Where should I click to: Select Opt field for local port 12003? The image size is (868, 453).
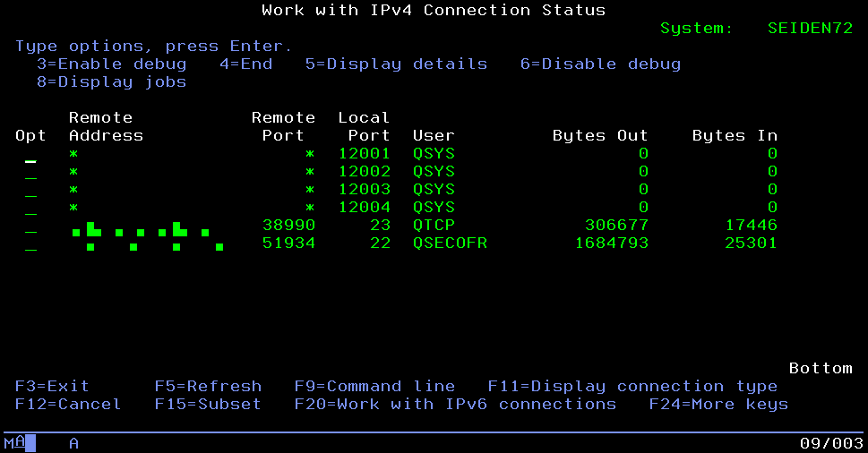click(31, 190)
